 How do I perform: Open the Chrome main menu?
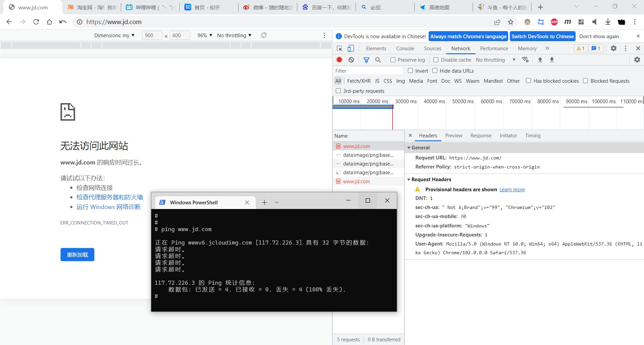(x=635, y=22)
